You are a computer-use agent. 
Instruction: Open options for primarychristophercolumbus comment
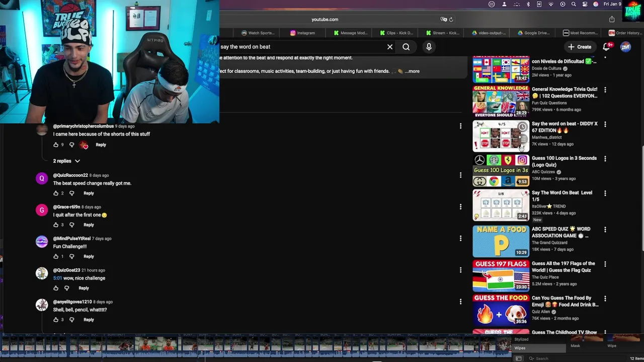pyautogui.click(x=460, y=126)
